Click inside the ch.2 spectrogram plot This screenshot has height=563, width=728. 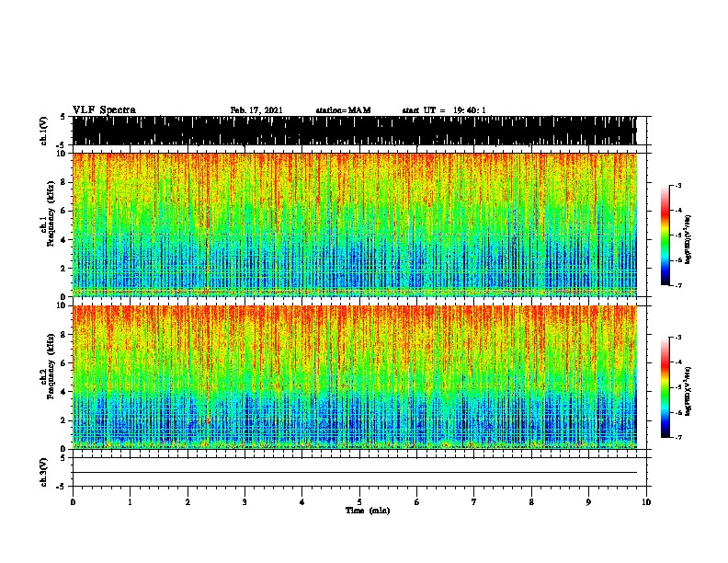[x=354, y=377]
